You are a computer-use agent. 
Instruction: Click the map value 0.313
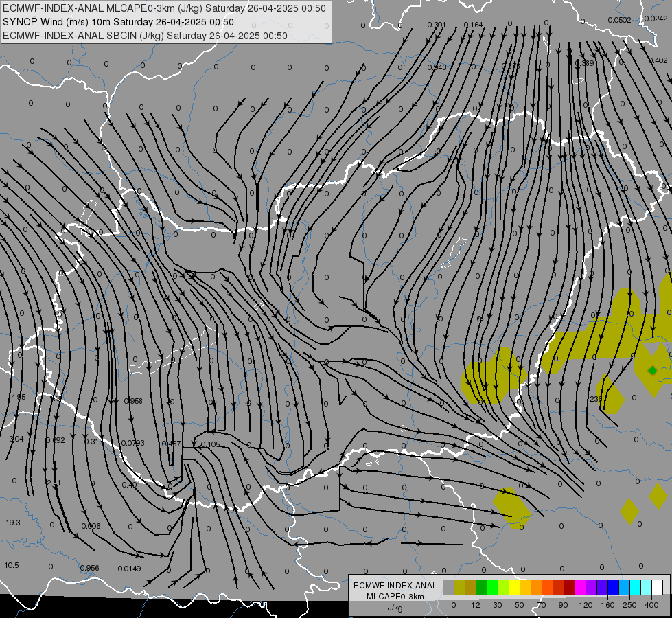(x=94, y=442)
